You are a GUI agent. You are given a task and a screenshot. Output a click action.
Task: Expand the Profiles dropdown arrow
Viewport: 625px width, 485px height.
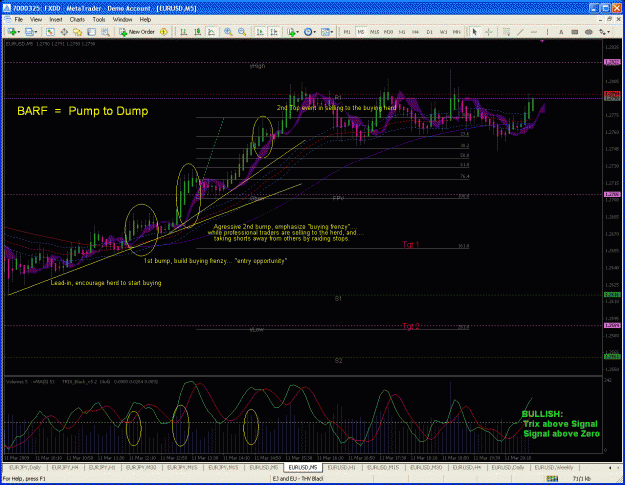click(36, 32)
